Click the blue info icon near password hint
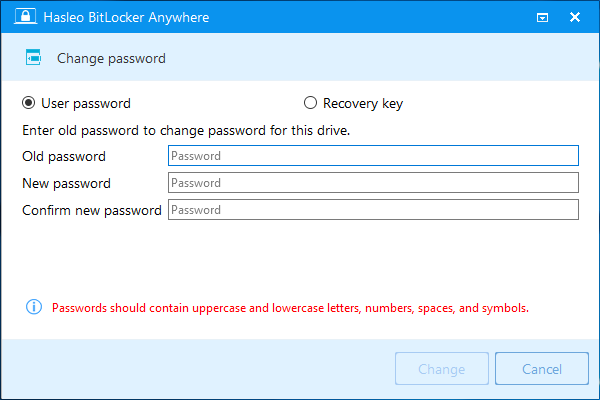The height and width of the screenshot is (400, 600). tap(33, 307)
